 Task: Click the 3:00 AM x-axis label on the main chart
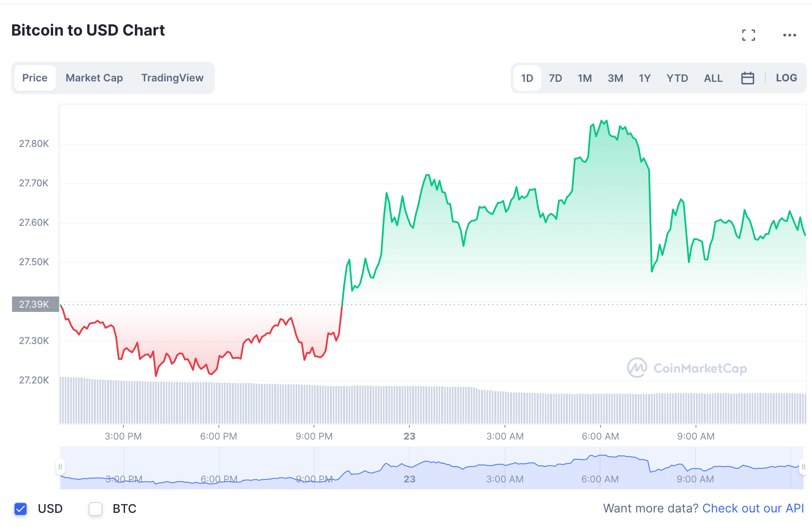point(505,437)
